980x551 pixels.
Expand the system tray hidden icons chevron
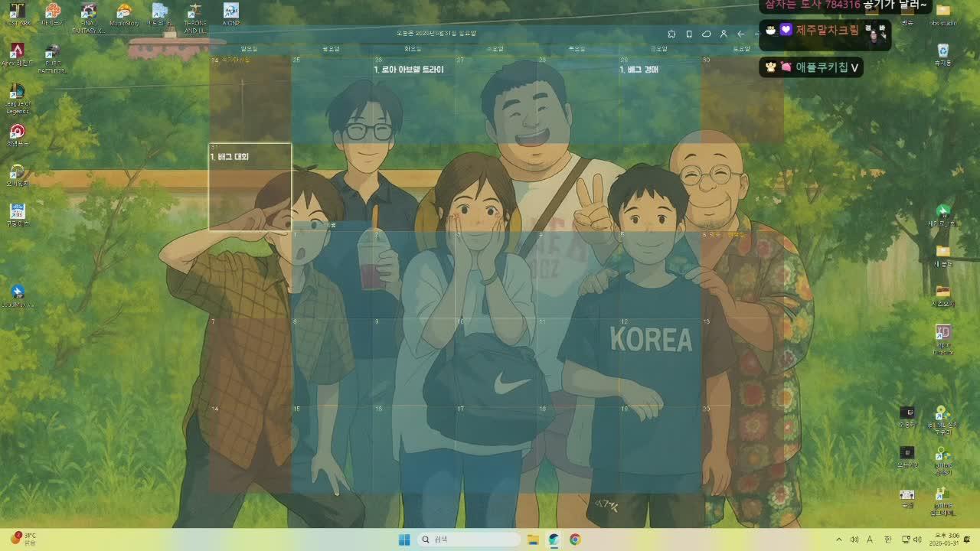coord(838,540)
